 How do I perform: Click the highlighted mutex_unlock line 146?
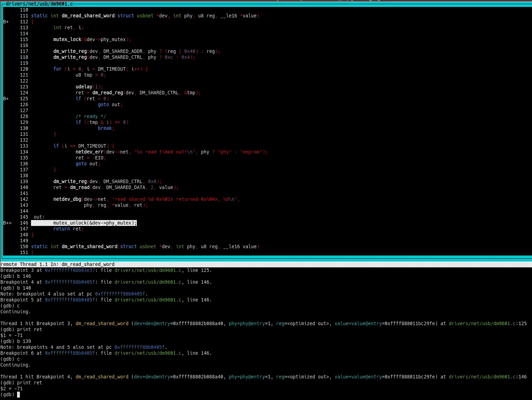(84, 223)
